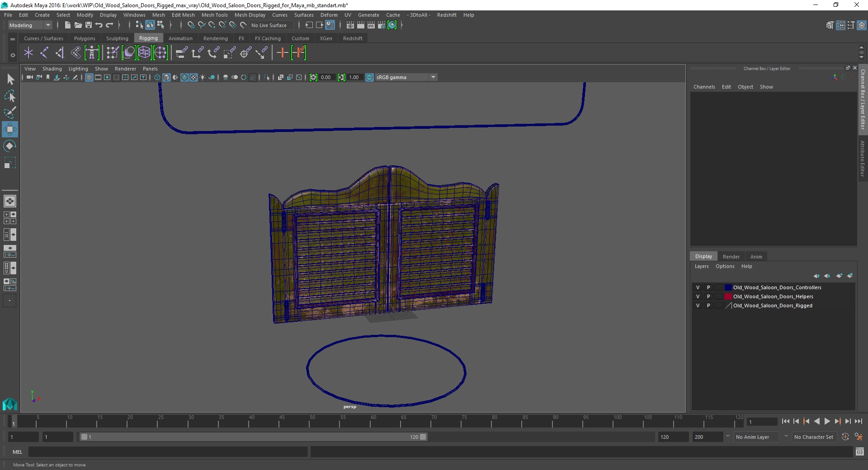The height and width of the screenshot is (470, 868).
Task: Activate the Lasso Select tool
Action: (10, 96)
